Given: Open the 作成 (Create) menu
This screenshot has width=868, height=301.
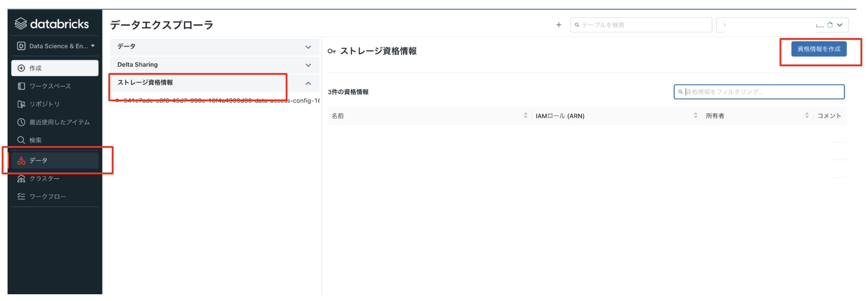Looking at the screenshot, I should (55, 68).
